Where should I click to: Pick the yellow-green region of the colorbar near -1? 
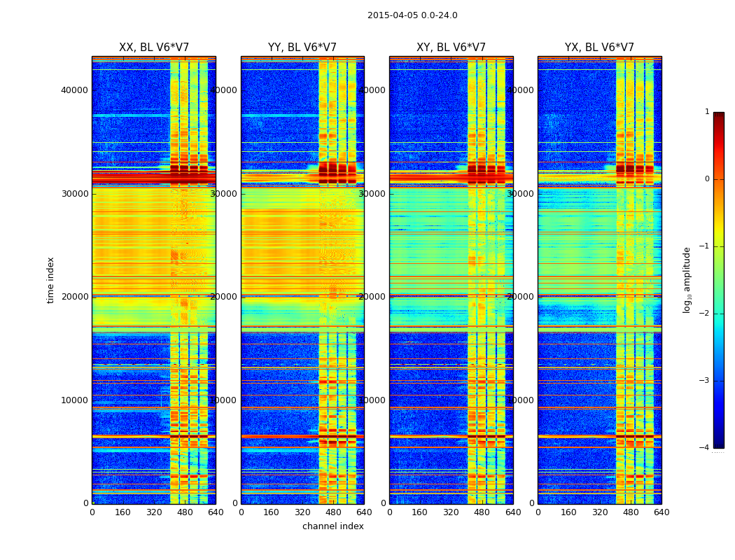[718, 245]
